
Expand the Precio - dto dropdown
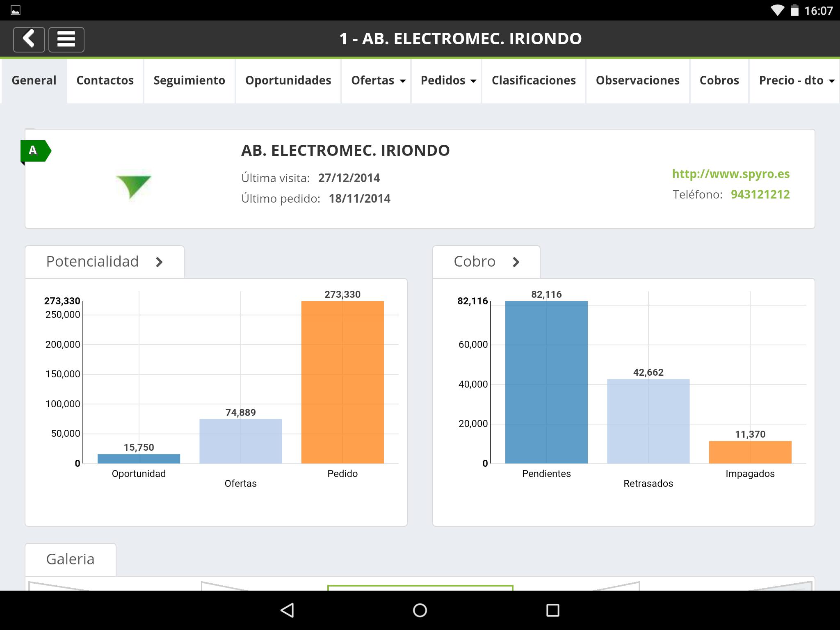[796, 80]
